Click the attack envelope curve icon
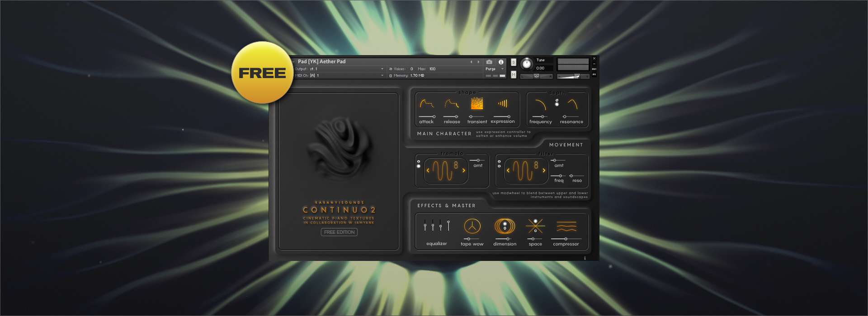 point(426,104)
